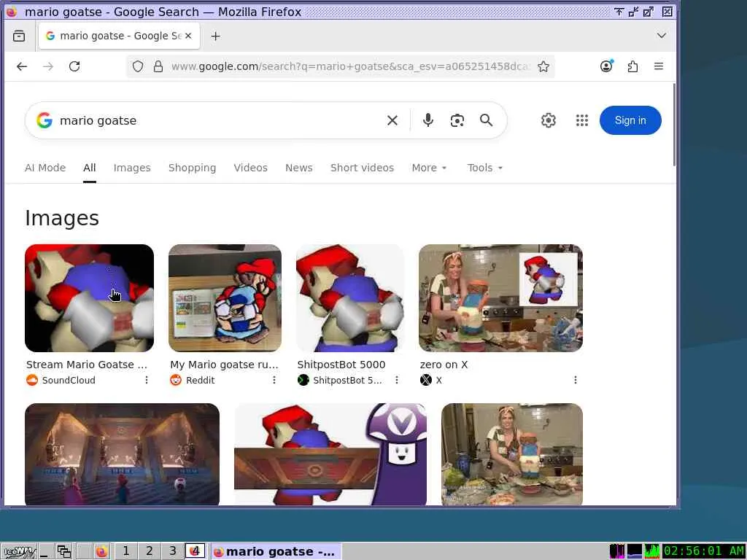Open the ShitpostBot 5000 image thumbnail

tap(350, 298)
